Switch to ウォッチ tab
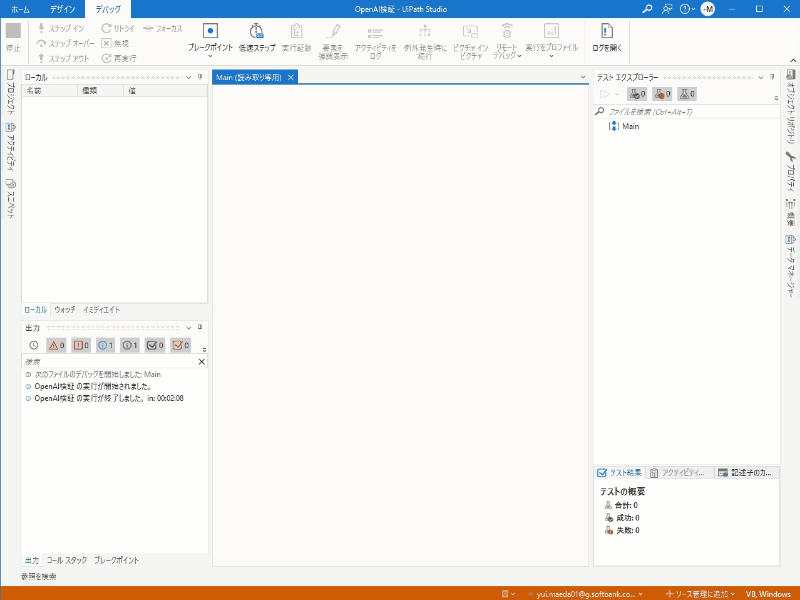800x600 pixels. point(65,310)
